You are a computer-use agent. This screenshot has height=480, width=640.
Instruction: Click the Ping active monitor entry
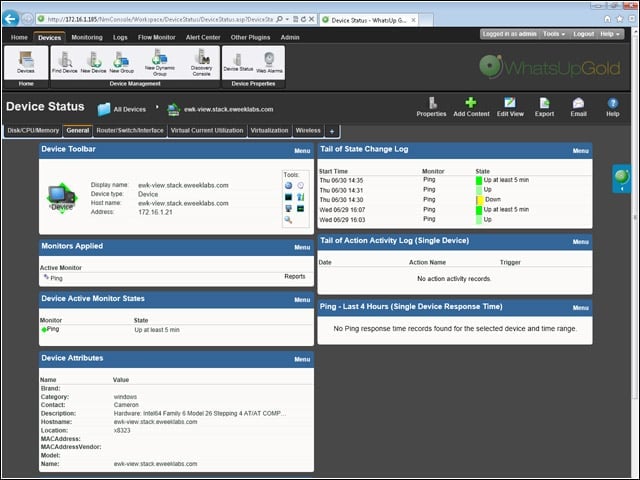click(x=56, y=278)
